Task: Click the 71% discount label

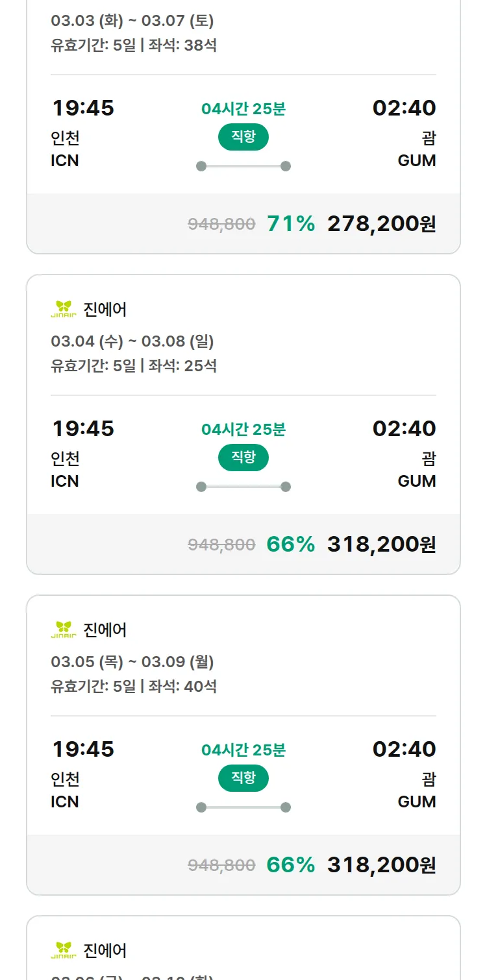Action: [290, 224]
